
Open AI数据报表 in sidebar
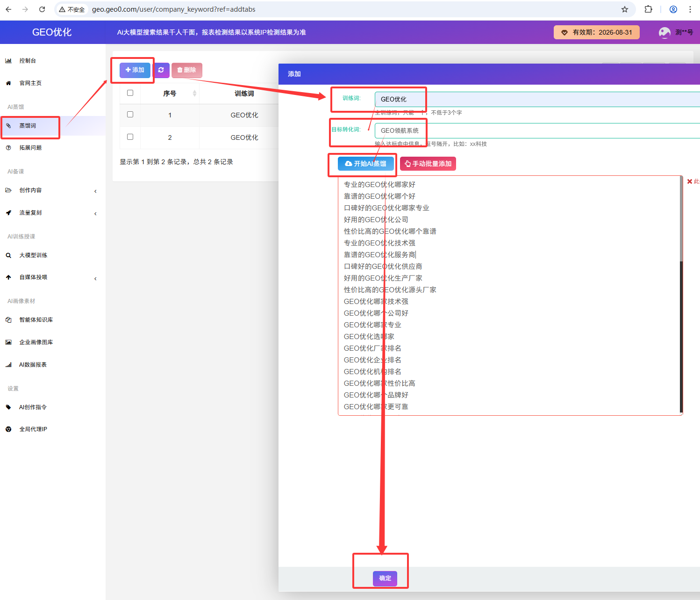pyautogui.click(x=33, y=365)
